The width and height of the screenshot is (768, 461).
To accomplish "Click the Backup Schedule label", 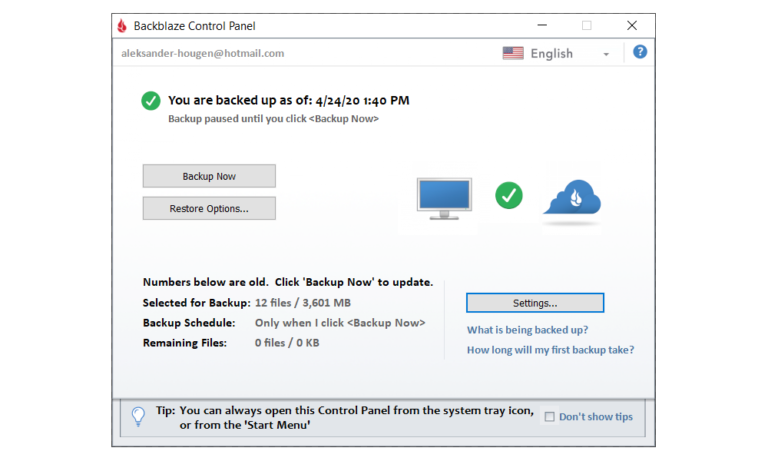I will [x=189, y=323].
